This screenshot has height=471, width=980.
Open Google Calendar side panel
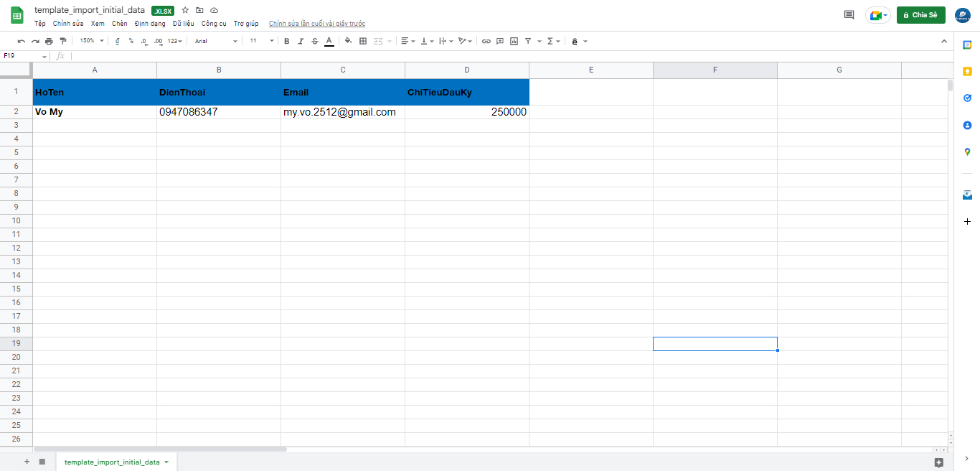coord(967,45)
